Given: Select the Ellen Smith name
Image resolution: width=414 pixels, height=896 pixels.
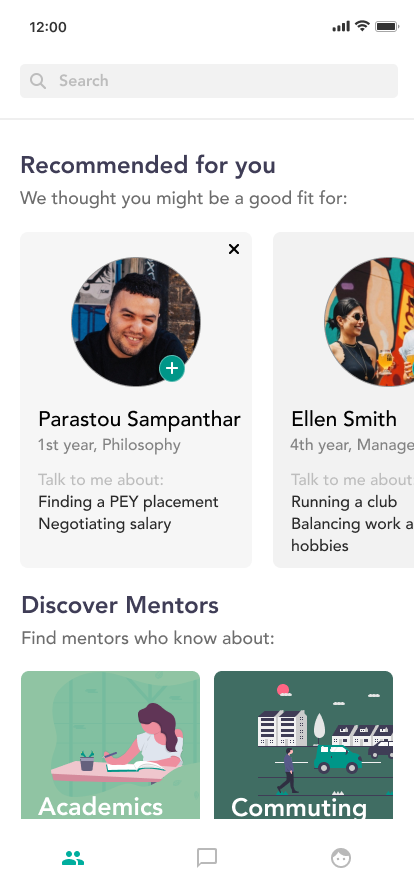Looking at the screenshot, I should click(x=344, y=419).
